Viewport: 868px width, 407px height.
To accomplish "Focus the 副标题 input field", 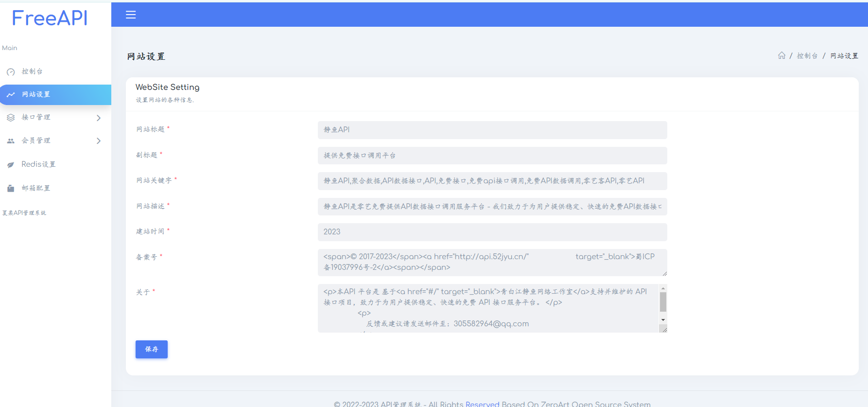I will click(x=492, y=156).
